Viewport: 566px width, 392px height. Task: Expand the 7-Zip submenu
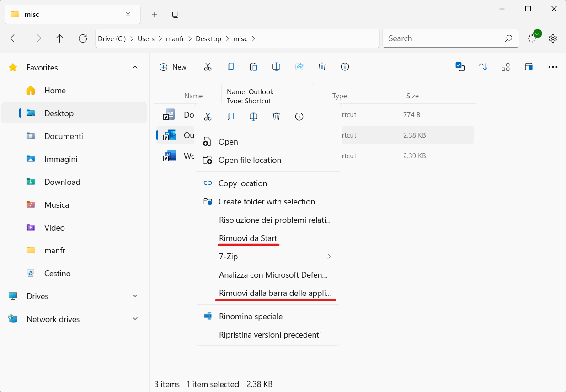coord(268,257)
